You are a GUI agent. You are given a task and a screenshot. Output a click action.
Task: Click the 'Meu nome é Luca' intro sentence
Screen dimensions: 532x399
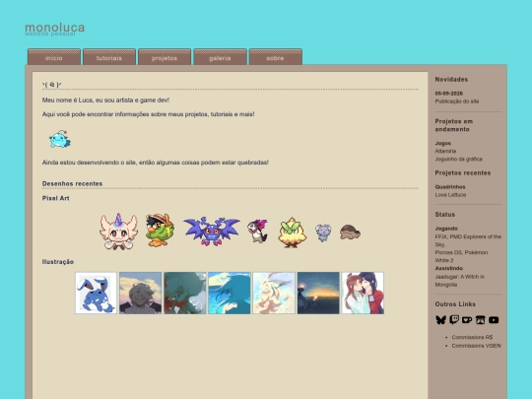tap(105, 100)
